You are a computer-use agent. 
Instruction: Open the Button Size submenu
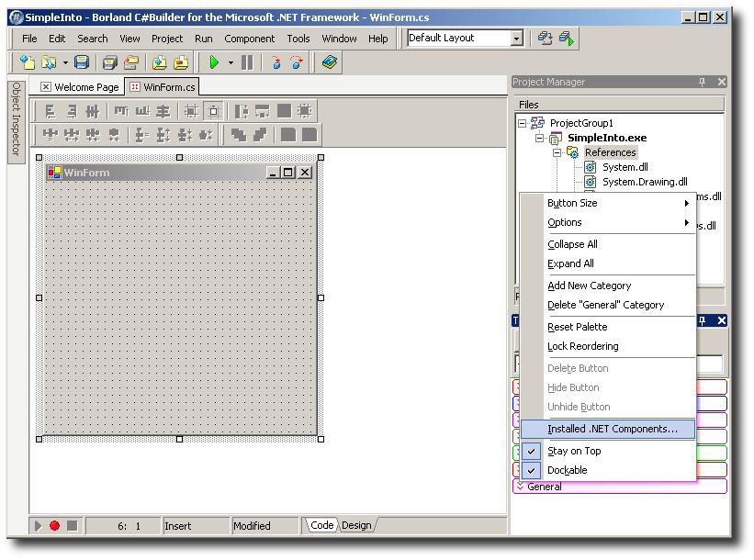tap(608, 203)
